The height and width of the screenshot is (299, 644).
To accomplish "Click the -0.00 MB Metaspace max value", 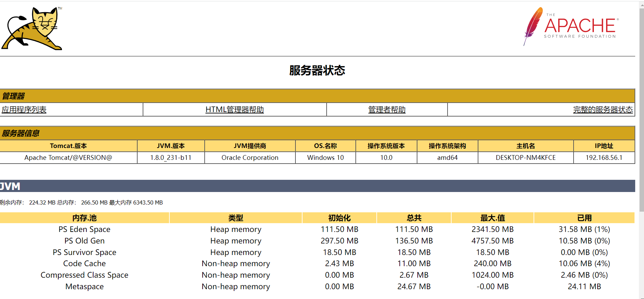I will tap(493, 286).
